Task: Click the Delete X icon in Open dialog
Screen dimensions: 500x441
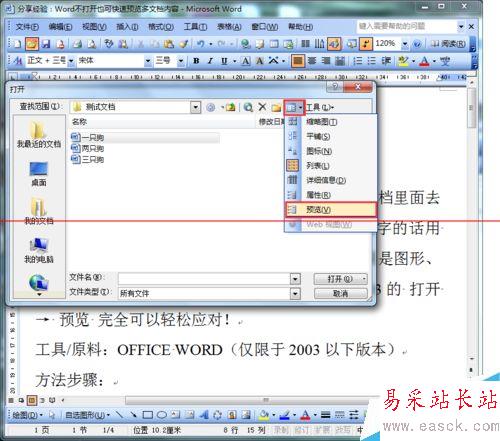Action: (x=262, y=107)
